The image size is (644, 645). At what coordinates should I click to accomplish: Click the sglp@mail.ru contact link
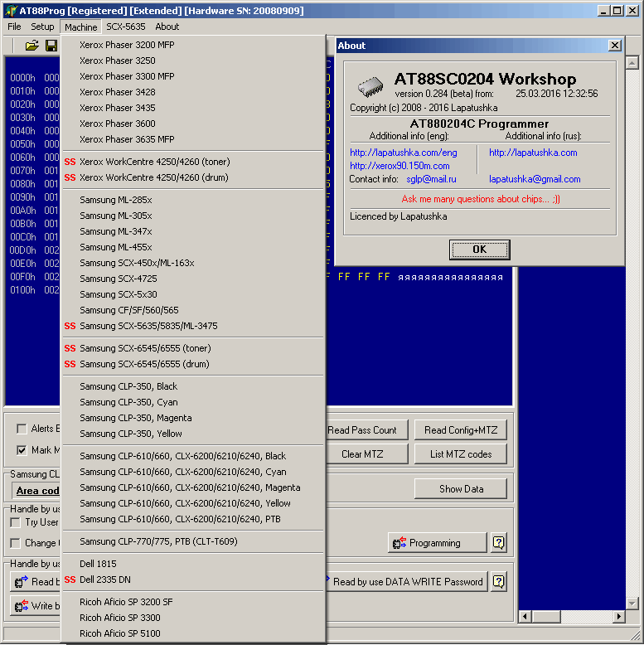coord(431,179)
